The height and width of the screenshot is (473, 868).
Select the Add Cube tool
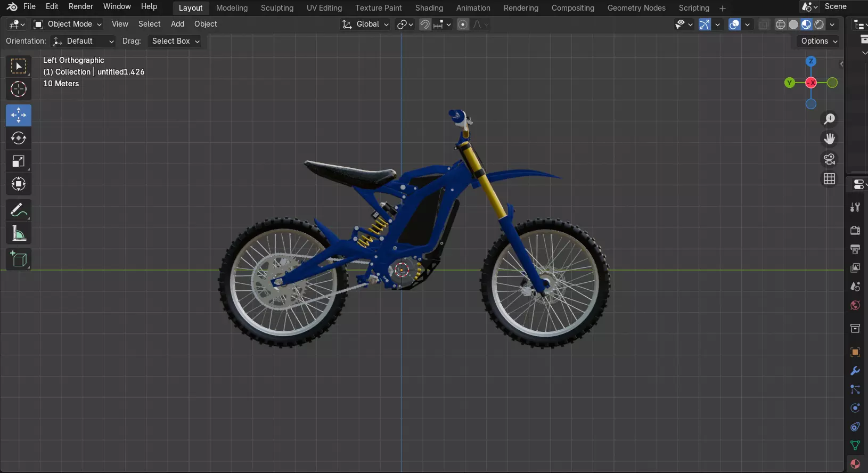[19, 259]
